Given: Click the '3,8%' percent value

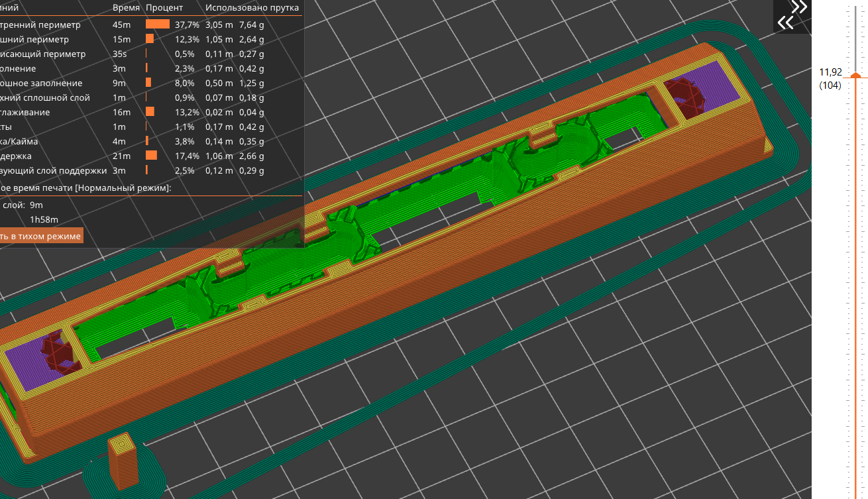Looking at the screenshot, I should 185,141.
